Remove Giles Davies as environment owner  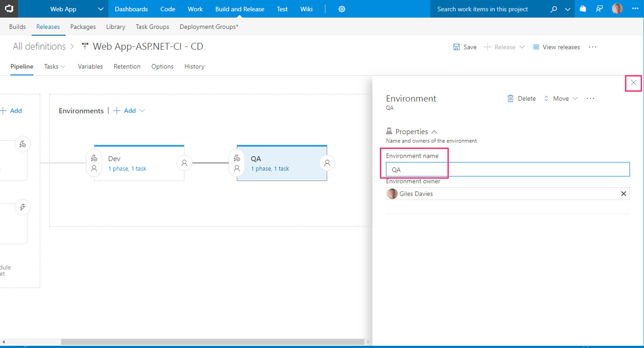[623, 194]
